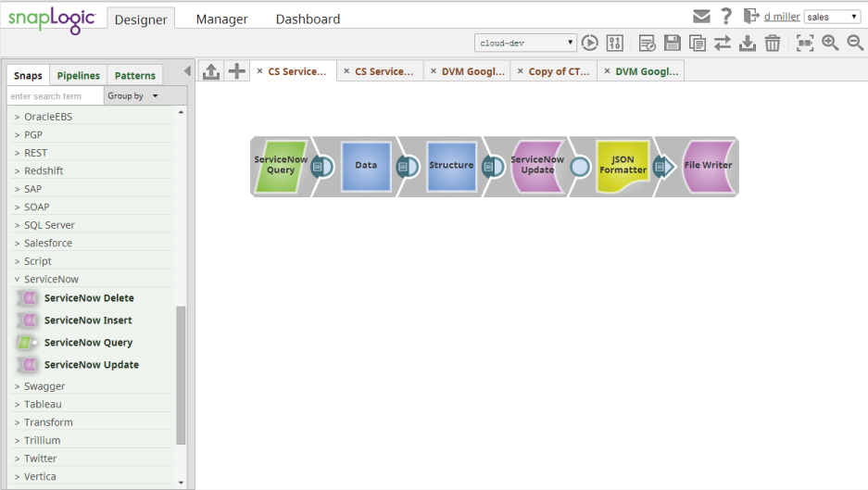Select ServiceNow Insert snap in catalog
This screenshot has width=868, height=490.
(88, 320)
